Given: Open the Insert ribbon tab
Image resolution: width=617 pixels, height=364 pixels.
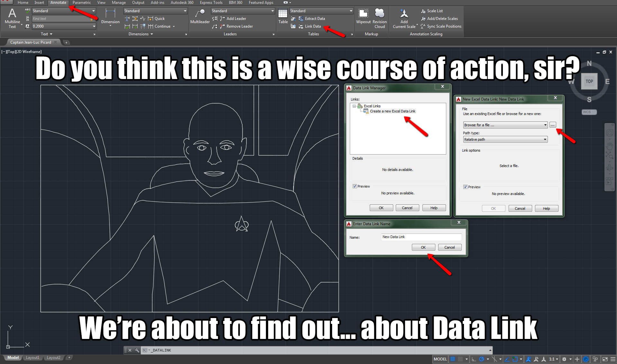Looking at the screenshot, I should [39, 3].
